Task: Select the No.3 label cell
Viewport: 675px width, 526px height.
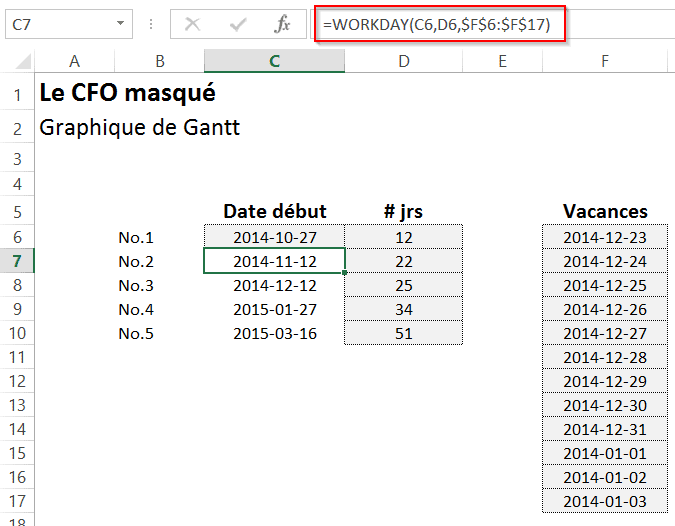Action: tap(136, 286)
